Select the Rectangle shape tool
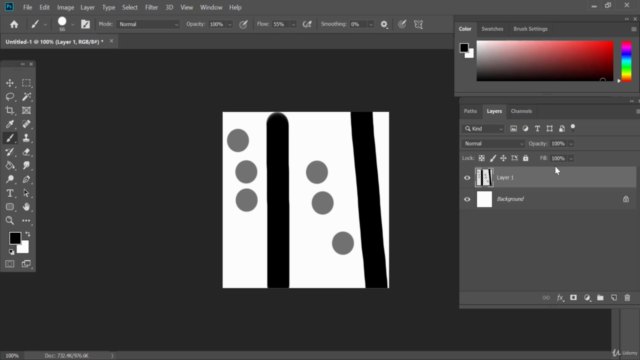This screenshot has width=640, height=360. [x=10, y=207]
